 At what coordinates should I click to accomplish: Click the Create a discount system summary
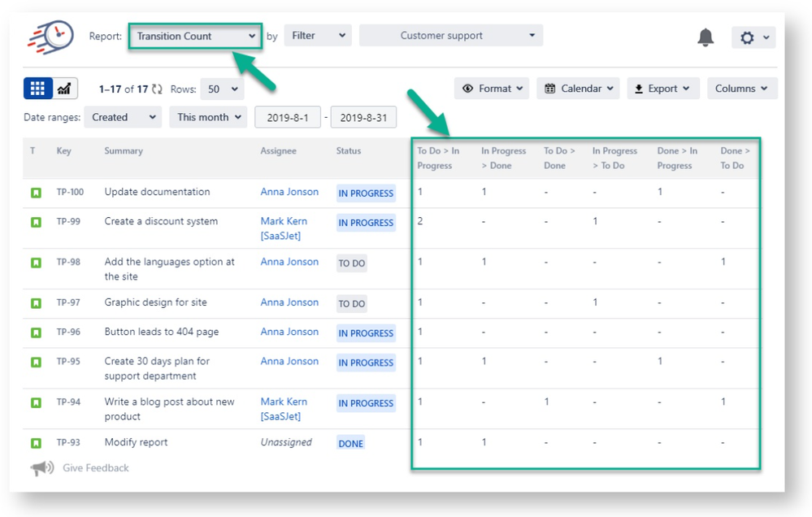point(161,221)
